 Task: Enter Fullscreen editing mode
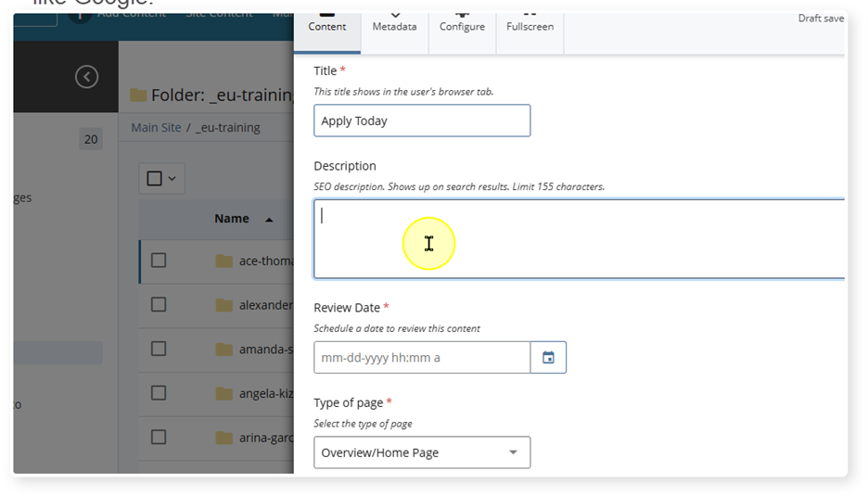coord(530,27)
